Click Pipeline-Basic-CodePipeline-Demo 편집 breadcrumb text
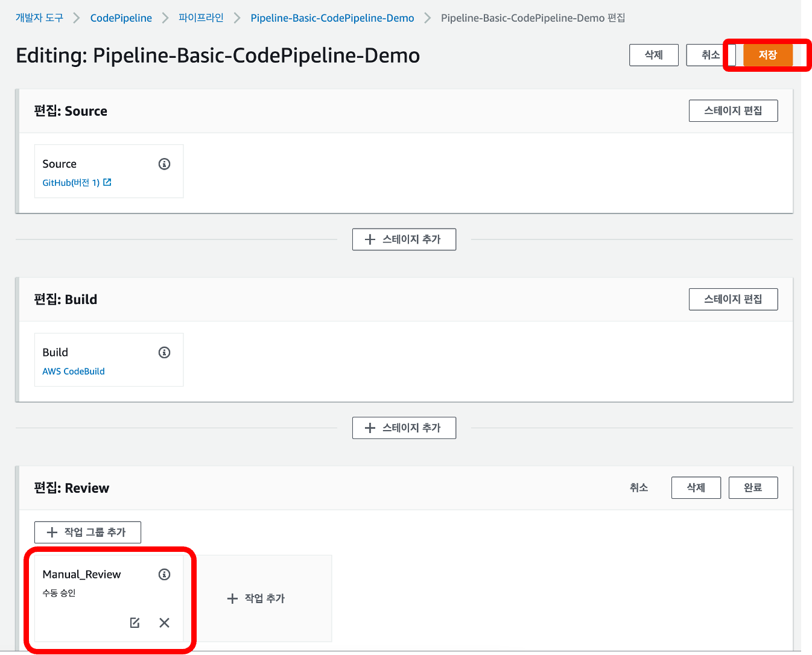The image size is (812, 655). coord(533,18)
